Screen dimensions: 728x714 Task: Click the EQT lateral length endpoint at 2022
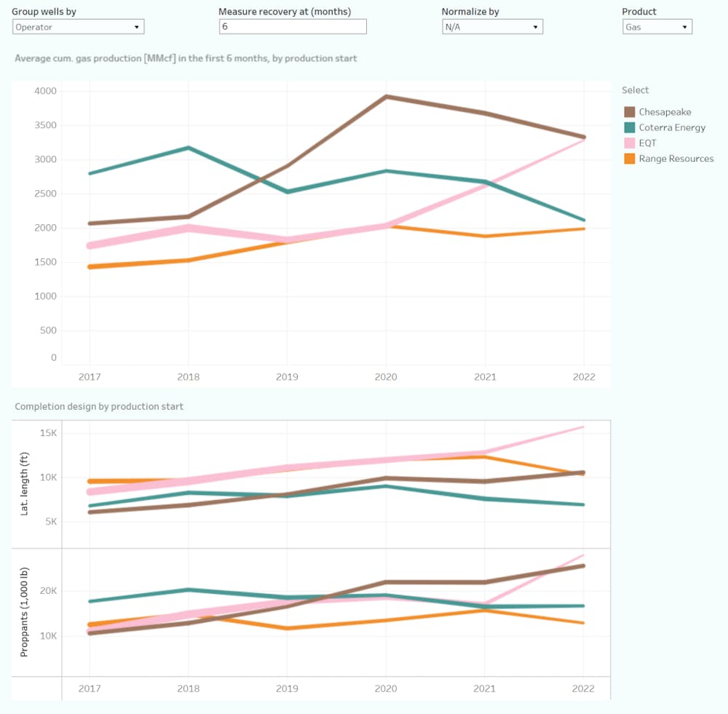584,427
